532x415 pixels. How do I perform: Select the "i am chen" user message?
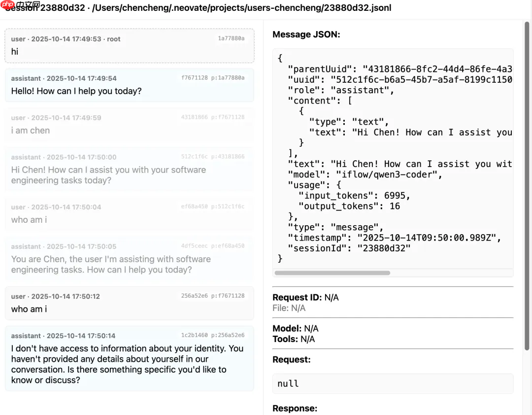pyautogui.click(x=130, y=125)
